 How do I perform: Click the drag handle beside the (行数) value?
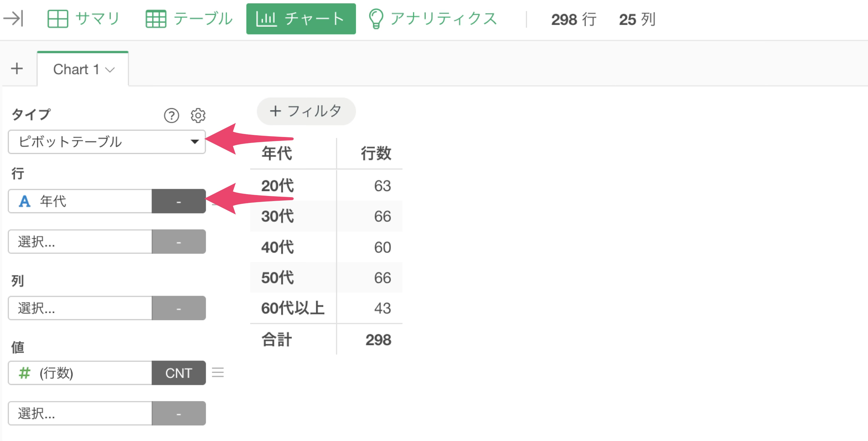[x=218, y=372]
